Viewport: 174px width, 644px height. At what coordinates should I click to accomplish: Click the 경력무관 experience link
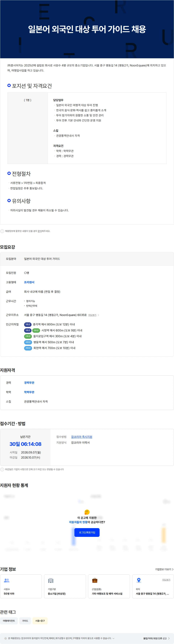(29, 382)
